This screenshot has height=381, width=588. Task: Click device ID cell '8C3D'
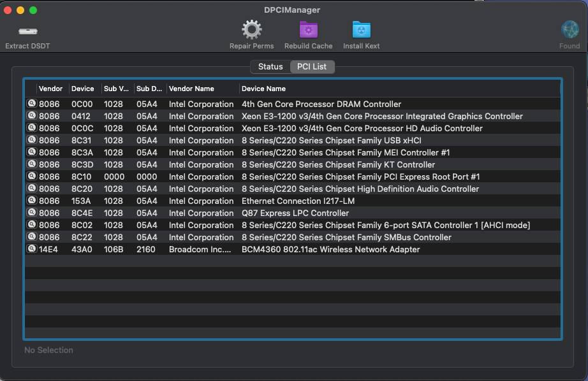click(82, 164)
